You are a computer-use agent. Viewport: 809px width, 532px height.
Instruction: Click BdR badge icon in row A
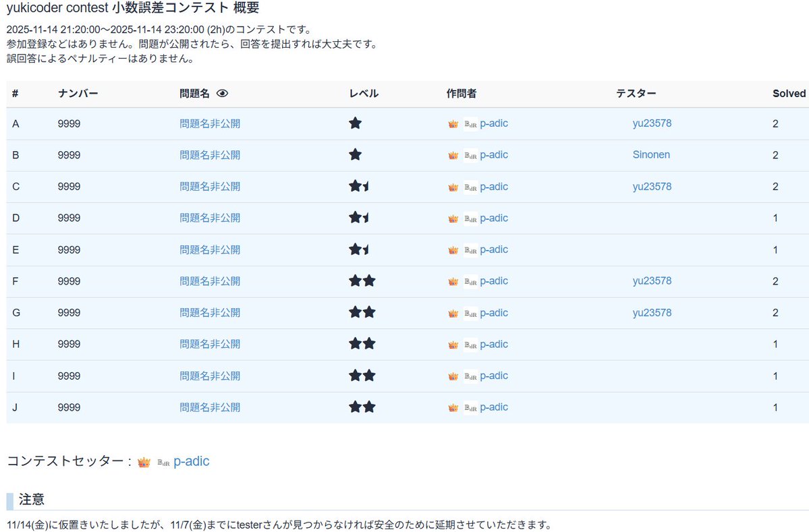470,123
